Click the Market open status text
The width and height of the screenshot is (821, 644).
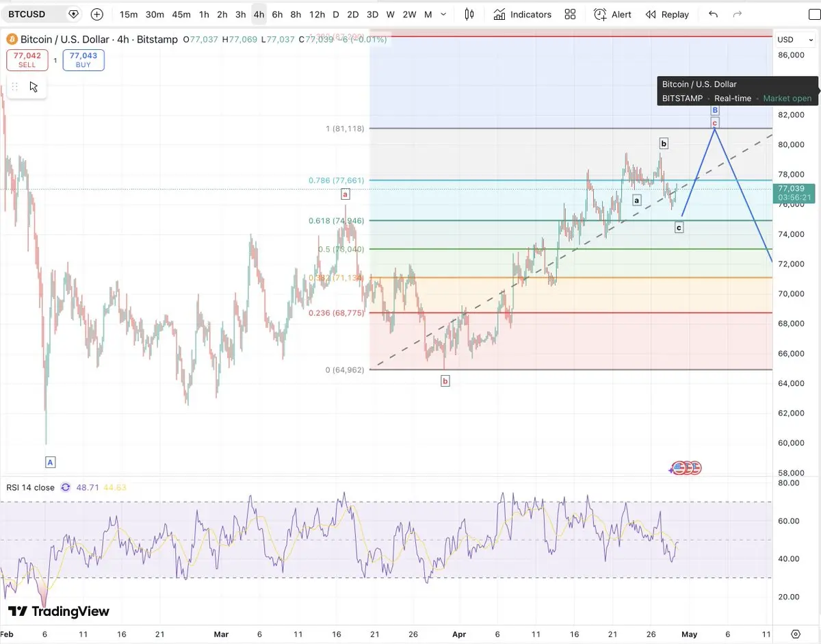coord(787,99)
